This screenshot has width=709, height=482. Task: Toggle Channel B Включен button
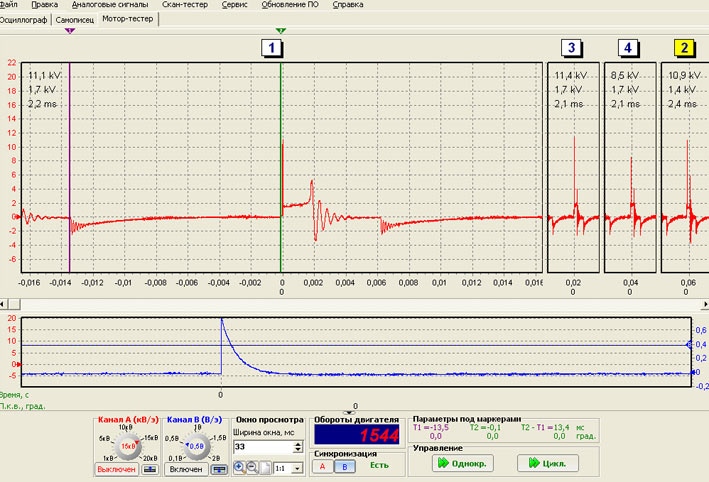[186, 469]
